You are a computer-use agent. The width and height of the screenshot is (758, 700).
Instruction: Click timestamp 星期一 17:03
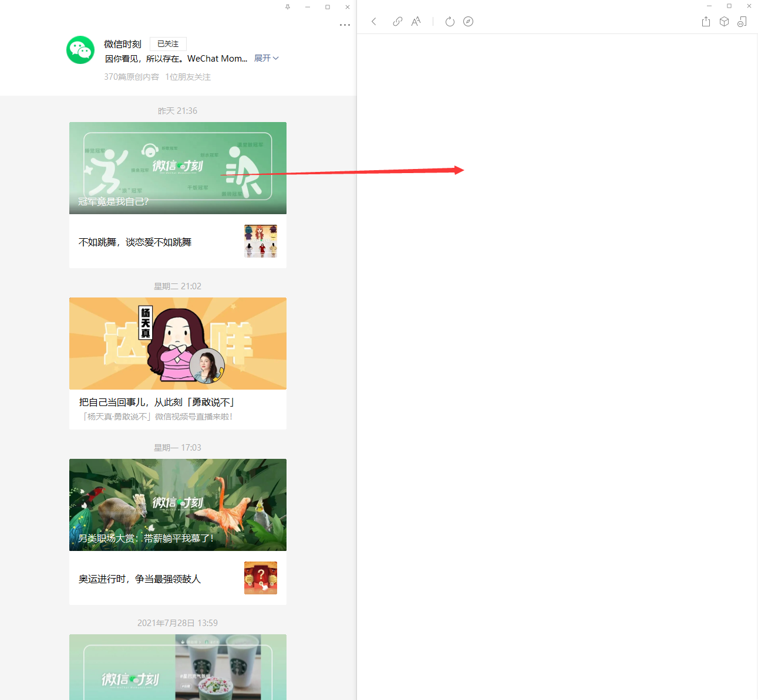(178, 448)
